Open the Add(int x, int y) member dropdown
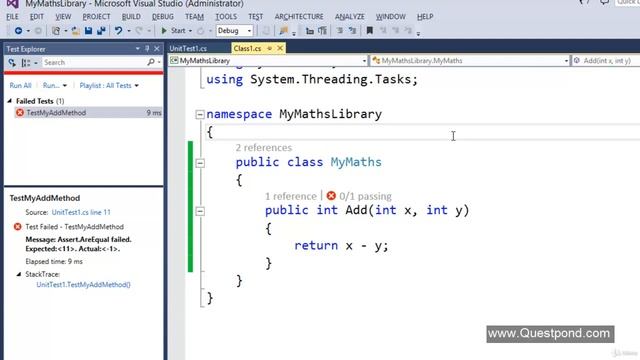 click(x=606, y=60)
